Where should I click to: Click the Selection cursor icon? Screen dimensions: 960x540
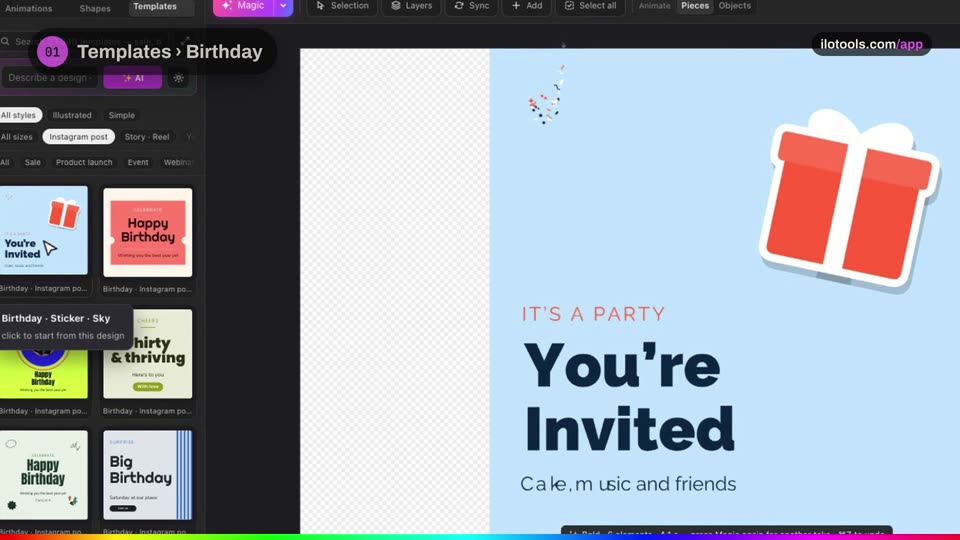tap(320, 6)
